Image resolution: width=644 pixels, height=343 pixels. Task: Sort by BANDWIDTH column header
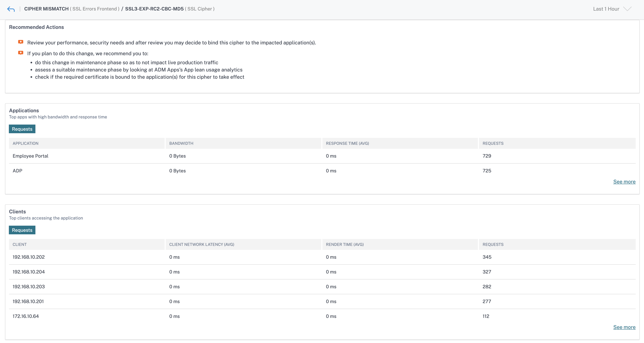click(x=243, y=143)
